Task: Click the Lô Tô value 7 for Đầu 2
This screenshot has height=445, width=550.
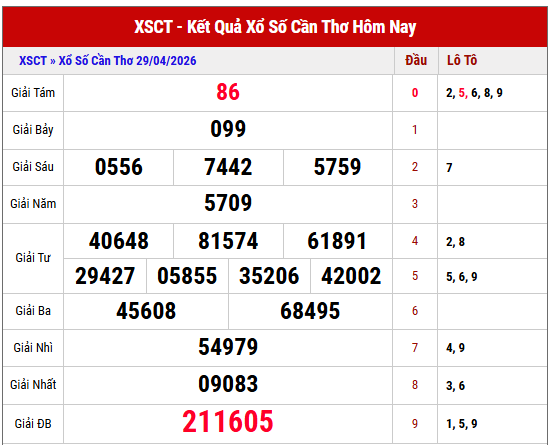Action: point(449,168)
